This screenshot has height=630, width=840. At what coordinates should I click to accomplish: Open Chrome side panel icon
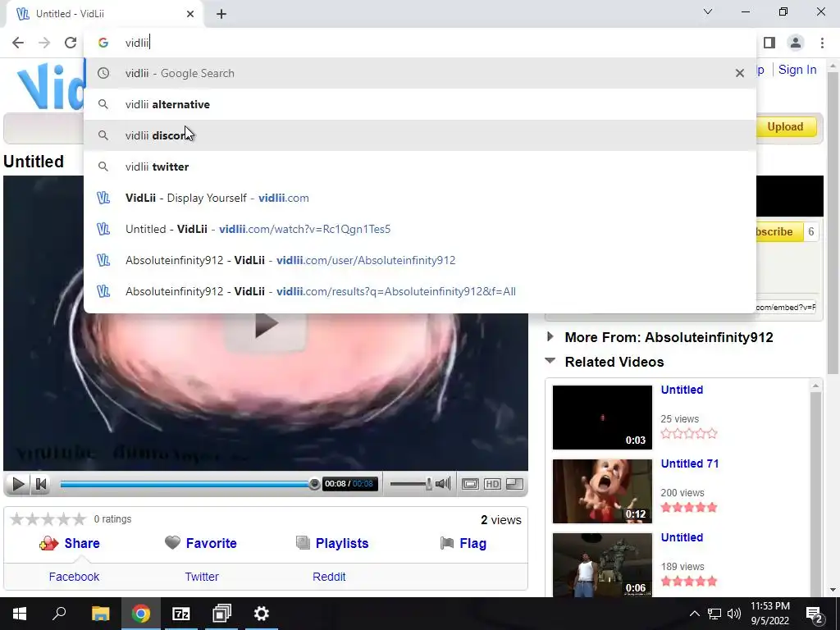pos(769,43)
